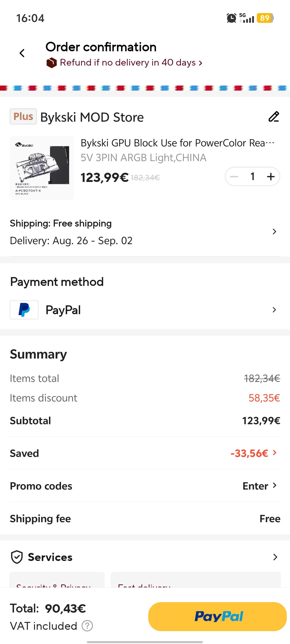Tap the alarm clock status icon
Screen dimensions: 290x644
point(231,18)
